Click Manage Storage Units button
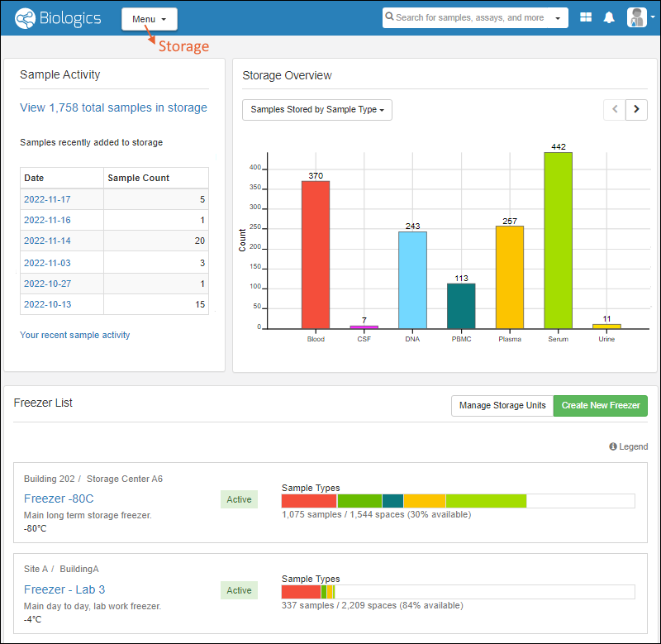Screen dimensions: 661x644 point(502,405)
